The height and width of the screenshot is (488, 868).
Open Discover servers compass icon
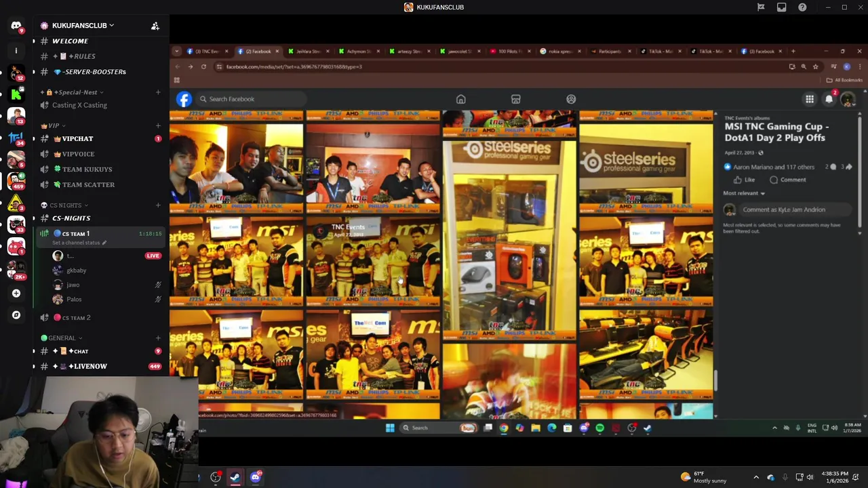16,315
